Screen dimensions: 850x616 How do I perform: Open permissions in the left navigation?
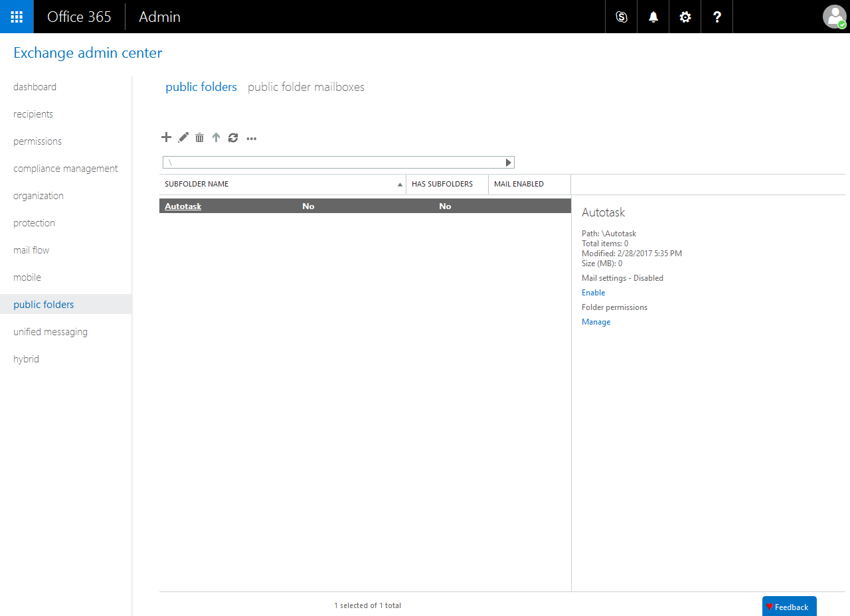pos(37,141)
